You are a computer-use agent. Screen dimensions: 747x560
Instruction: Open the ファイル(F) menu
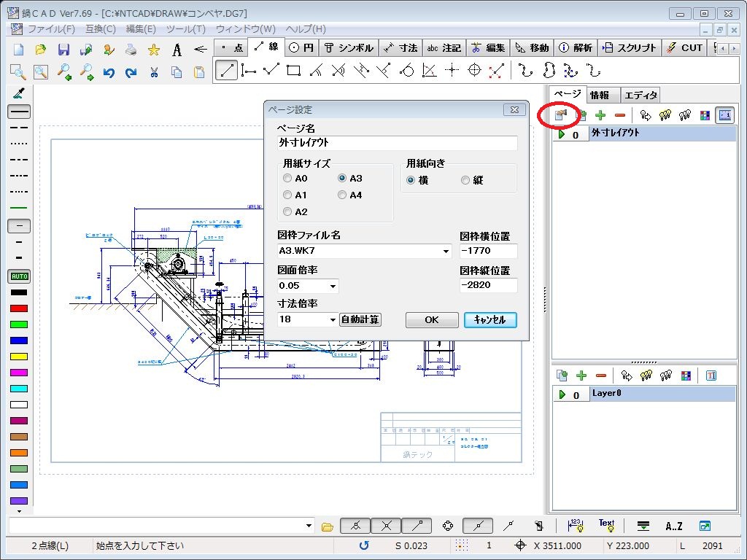click(x=52, y=29)
